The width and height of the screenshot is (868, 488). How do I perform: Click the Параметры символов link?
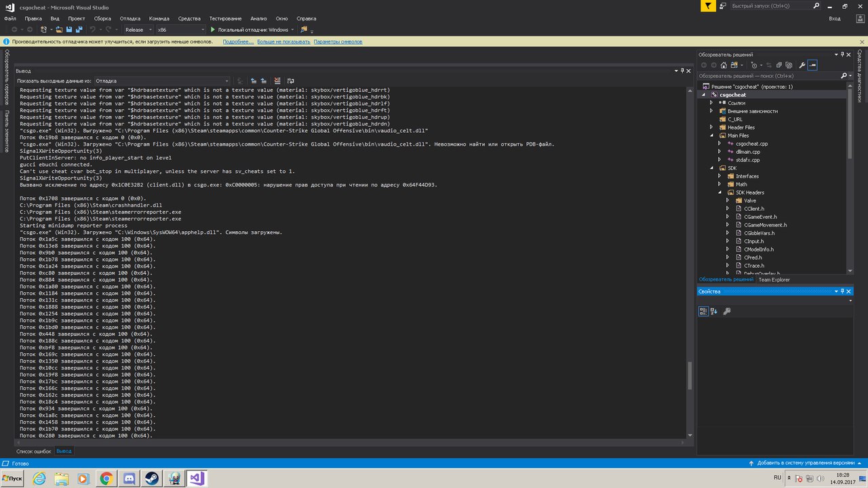[x=338, y=41]
